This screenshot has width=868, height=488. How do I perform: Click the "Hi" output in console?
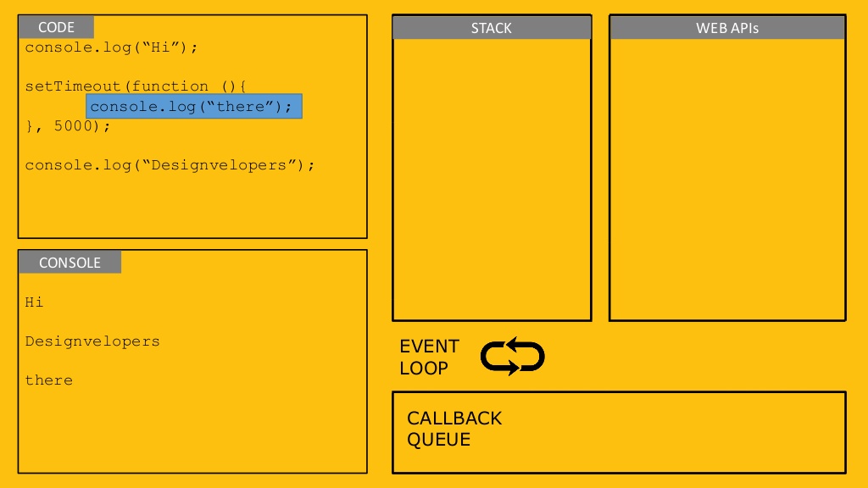pos(34,302)
